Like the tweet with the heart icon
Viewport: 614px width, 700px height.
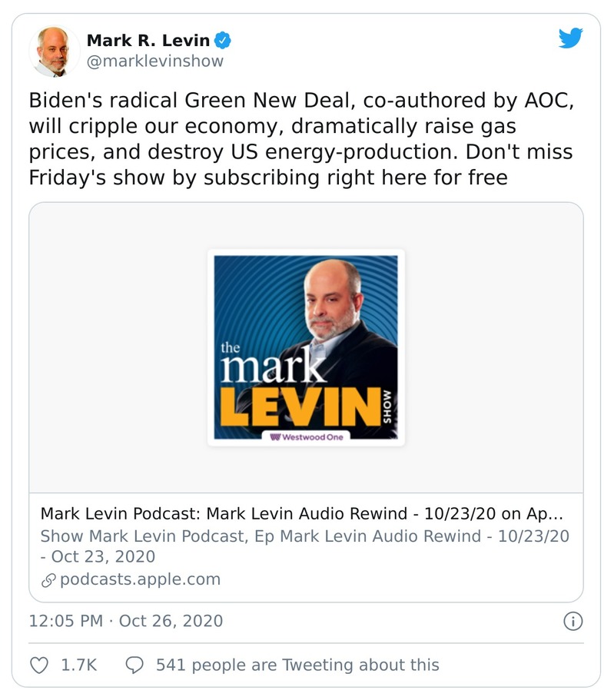coord(39,665)
